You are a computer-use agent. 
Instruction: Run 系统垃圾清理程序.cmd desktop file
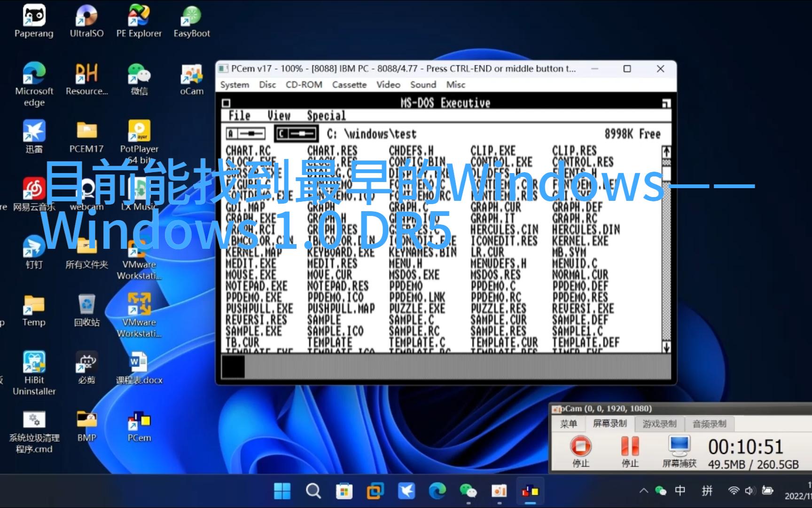click(34, 431)
